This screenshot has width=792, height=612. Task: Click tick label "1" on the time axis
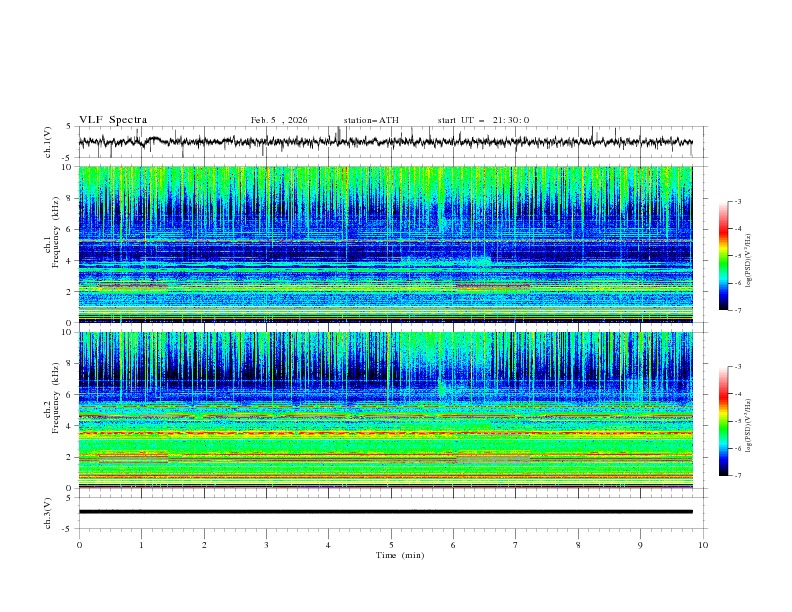tap(141, 545)
